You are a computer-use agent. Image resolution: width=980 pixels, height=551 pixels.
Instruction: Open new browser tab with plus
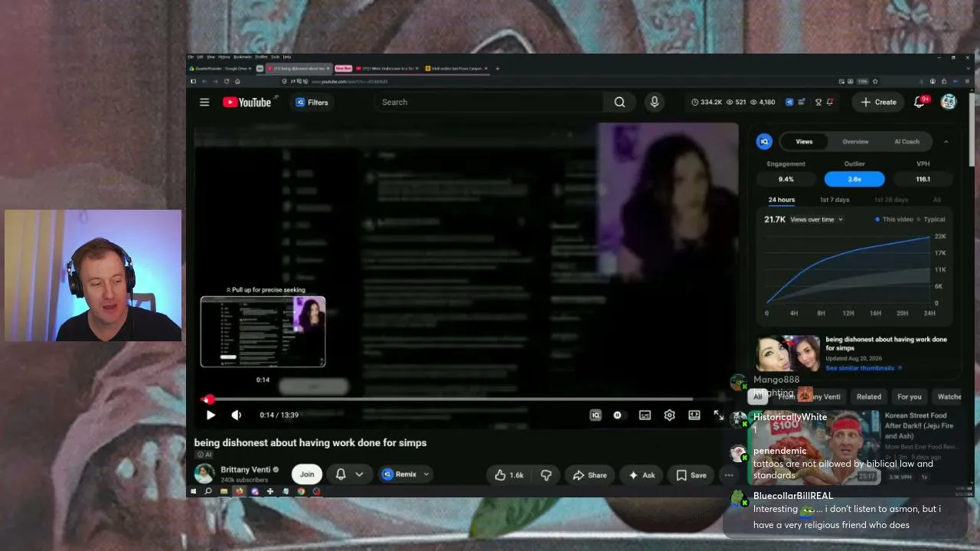pyautogui.click(x=498, y=68)
